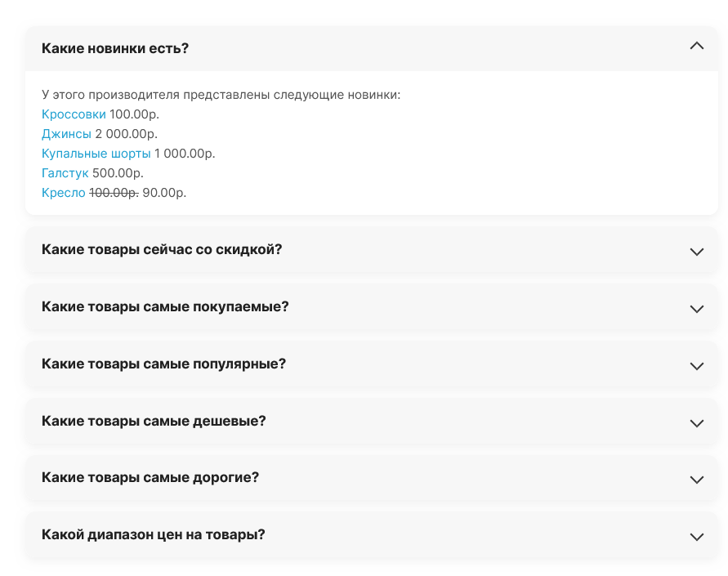Expand "Какие товары самые дешевые?" question text
The height and width of the screenshot is (576, 728).
(154, 421)
